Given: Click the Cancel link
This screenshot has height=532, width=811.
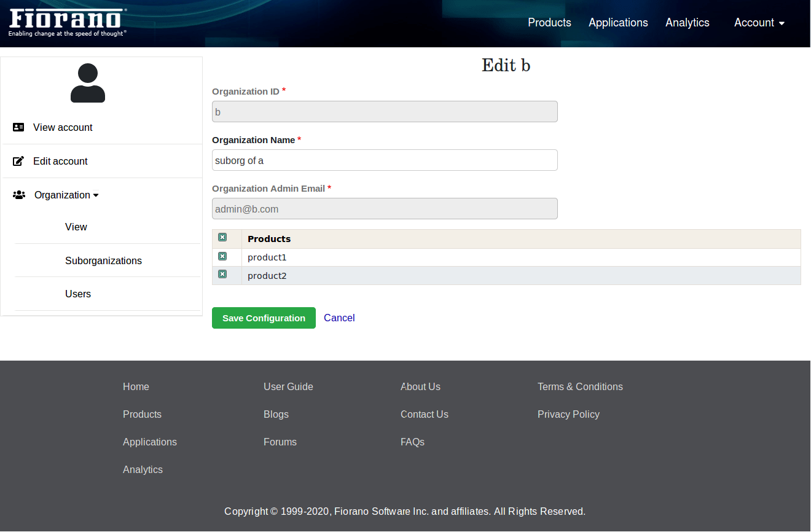Looking at the screenshot, I should [339, 318].
